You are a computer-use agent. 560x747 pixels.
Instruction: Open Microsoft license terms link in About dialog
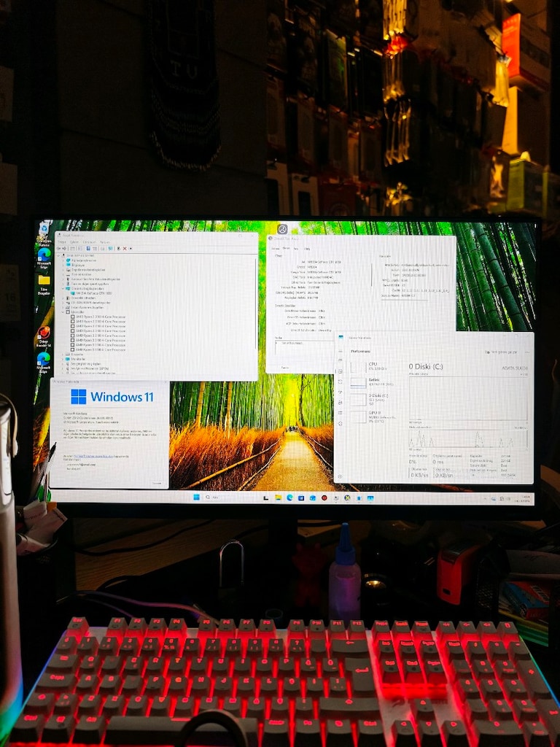click(93, 457)
